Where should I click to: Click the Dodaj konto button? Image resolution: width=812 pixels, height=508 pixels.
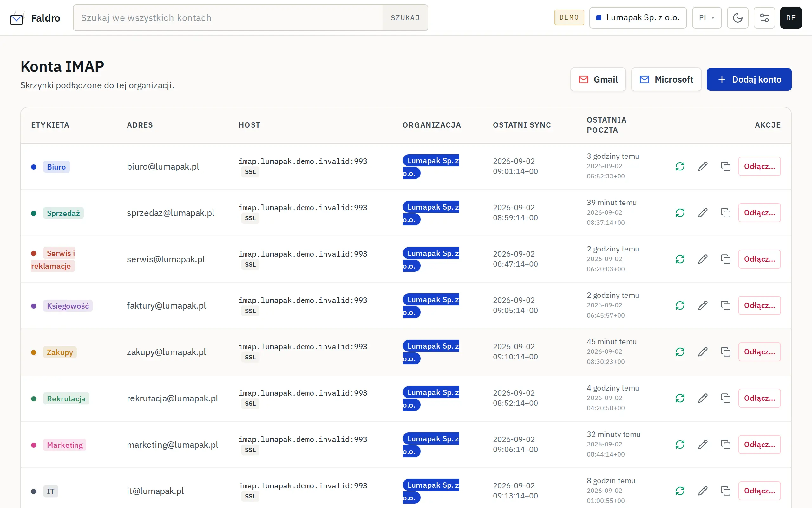(x=749, y=79)
